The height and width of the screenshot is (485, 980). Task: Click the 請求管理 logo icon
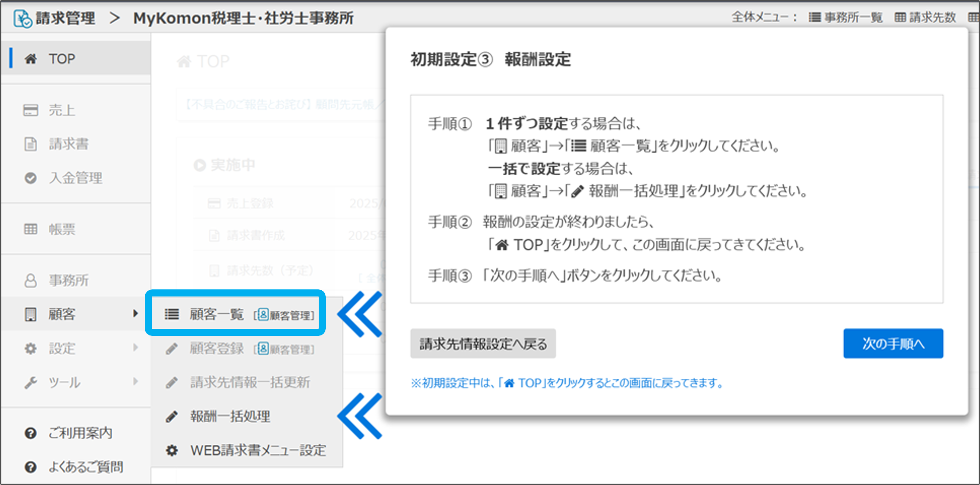[23, 18]
